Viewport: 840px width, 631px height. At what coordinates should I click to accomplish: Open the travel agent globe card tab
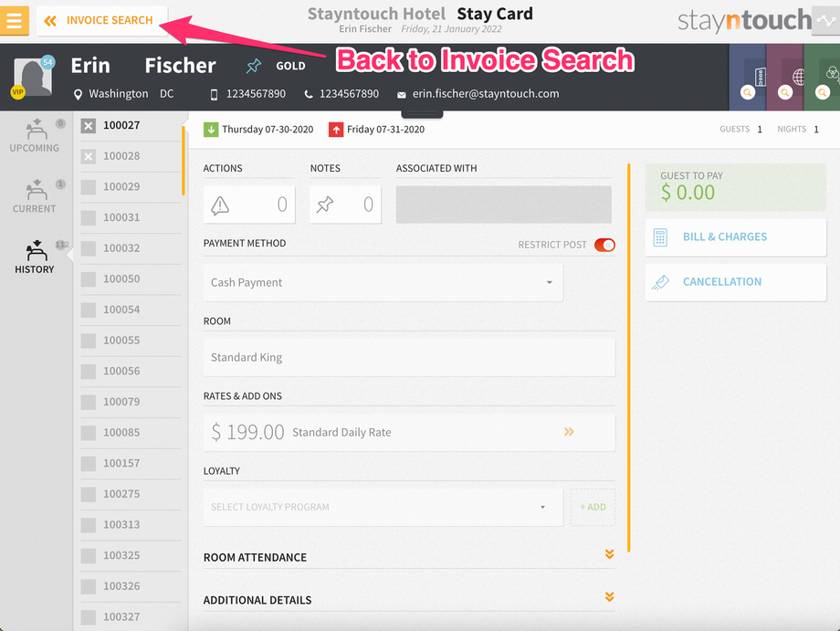(785, 78)
